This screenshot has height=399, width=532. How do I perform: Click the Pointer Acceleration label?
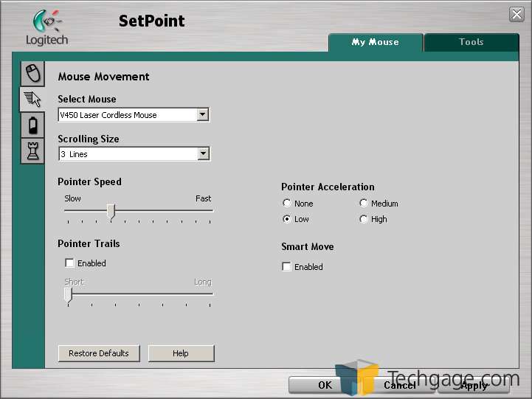click(328, 187)
